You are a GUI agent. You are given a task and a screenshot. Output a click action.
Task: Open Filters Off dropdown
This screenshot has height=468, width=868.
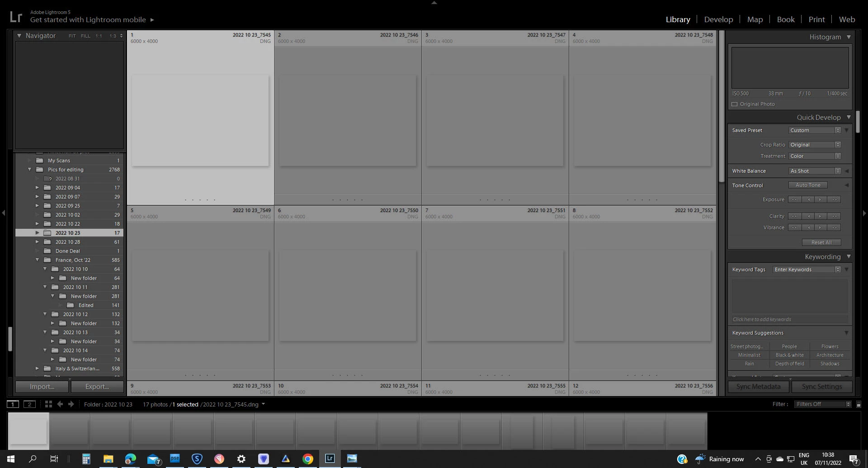pos(823,404)
